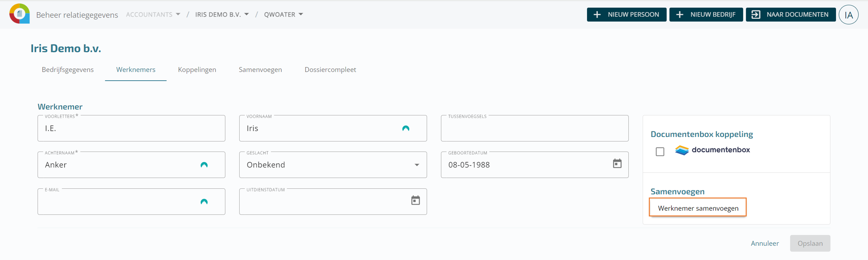Viewport: 868px width, 260px height.
Task: Focus the Tussenvoegsels input field
Action: 534,128
